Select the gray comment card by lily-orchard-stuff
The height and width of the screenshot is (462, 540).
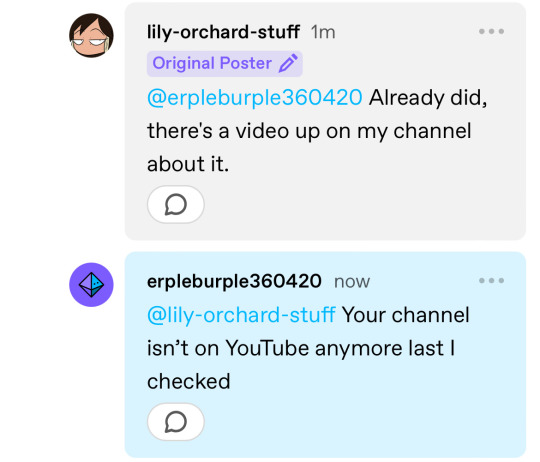(325, 121)
